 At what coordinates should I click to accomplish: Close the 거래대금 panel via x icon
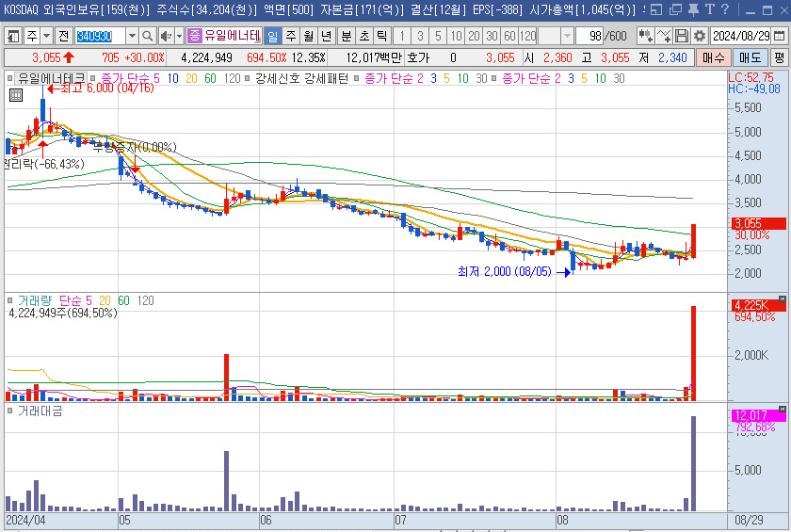pos(782,409)
